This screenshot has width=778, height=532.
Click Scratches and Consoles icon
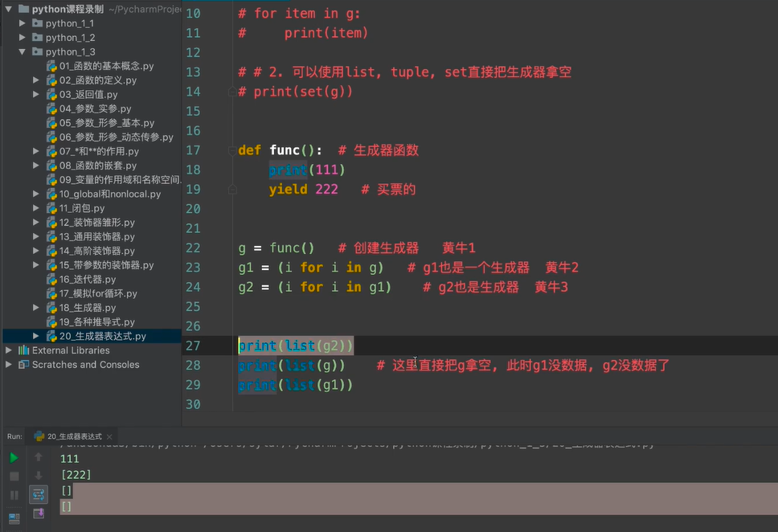point(23,364)
